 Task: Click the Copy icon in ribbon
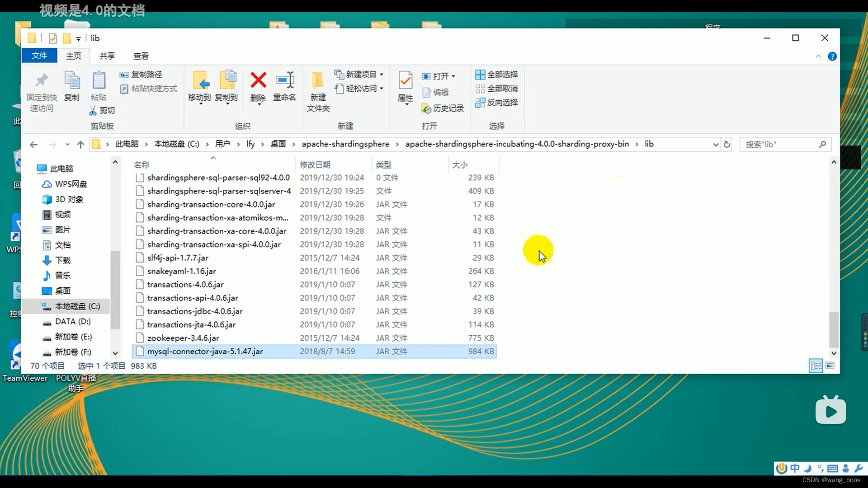click(71, 80)
